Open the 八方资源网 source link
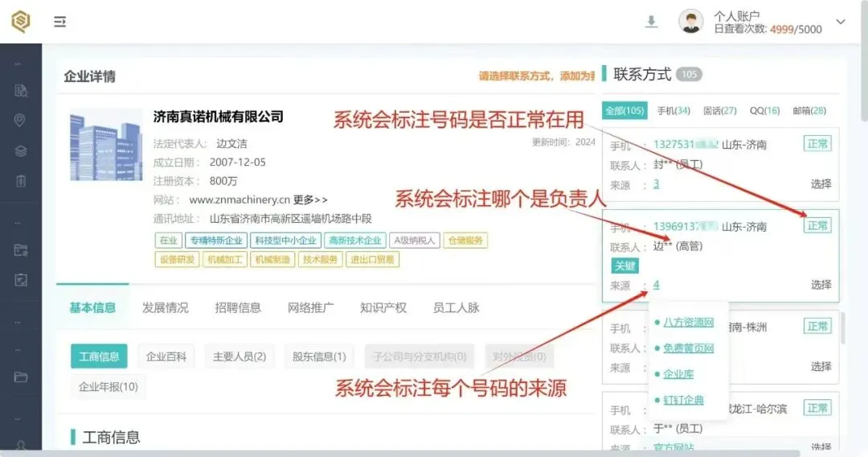 [688, 323]
